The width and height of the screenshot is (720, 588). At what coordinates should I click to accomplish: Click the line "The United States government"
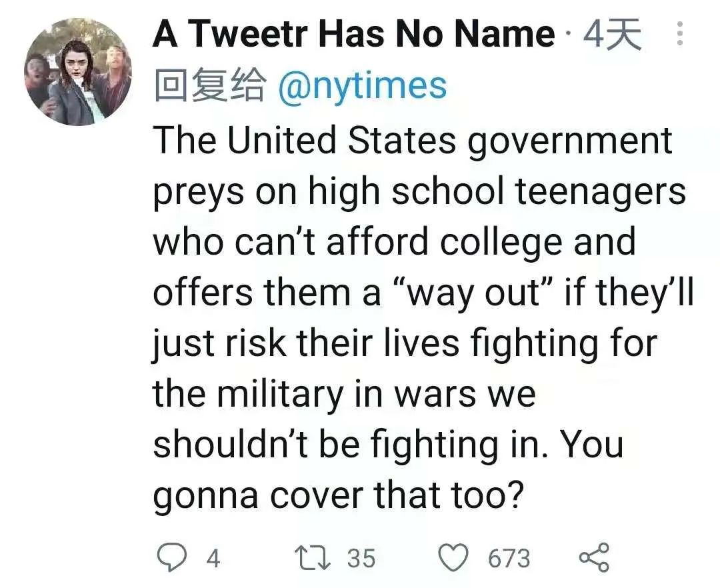(x=413, y=140)
